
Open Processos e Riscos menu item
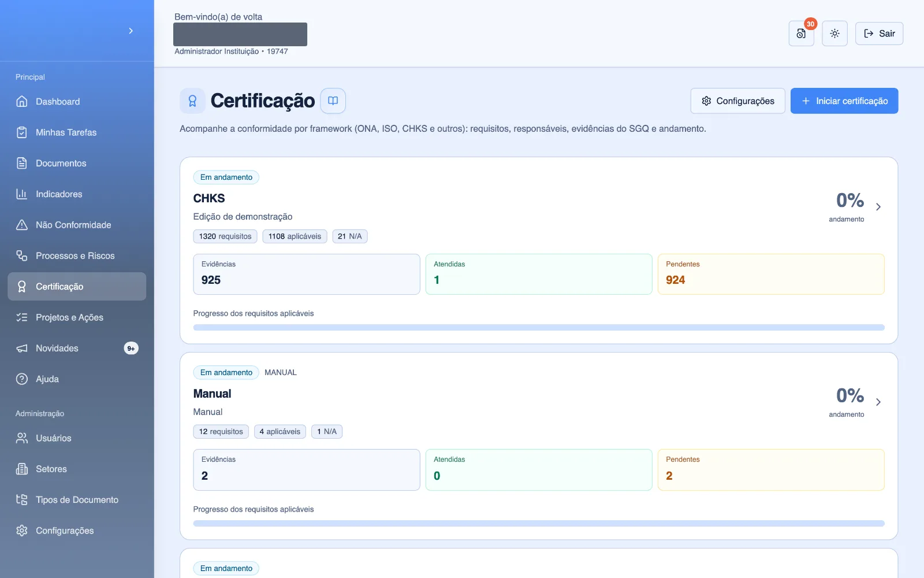tap(77, 255)
